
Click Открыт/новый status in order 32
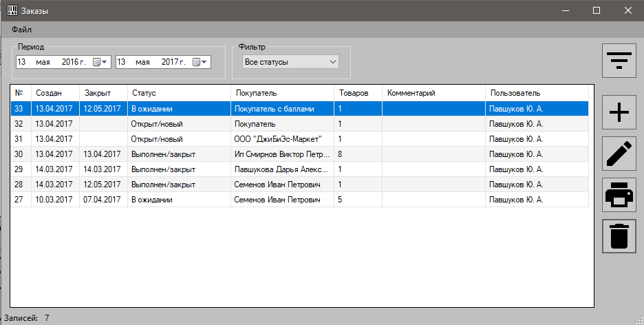click(157, 124)
